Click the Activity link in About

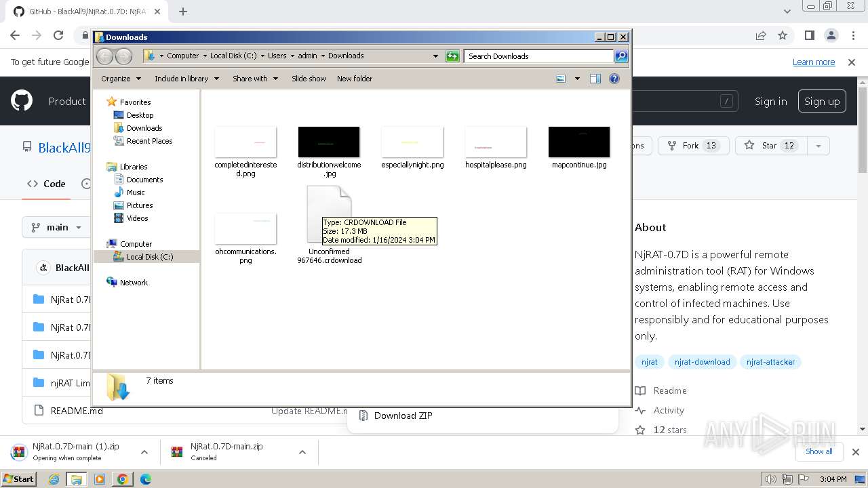(x=669, y=410)
